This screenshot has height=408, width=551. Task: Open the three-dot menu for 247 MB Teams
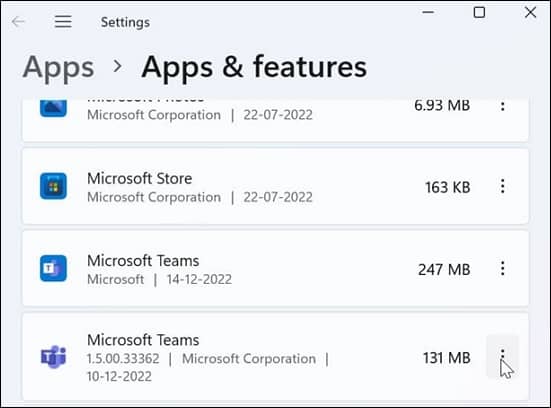coord(503,269)
